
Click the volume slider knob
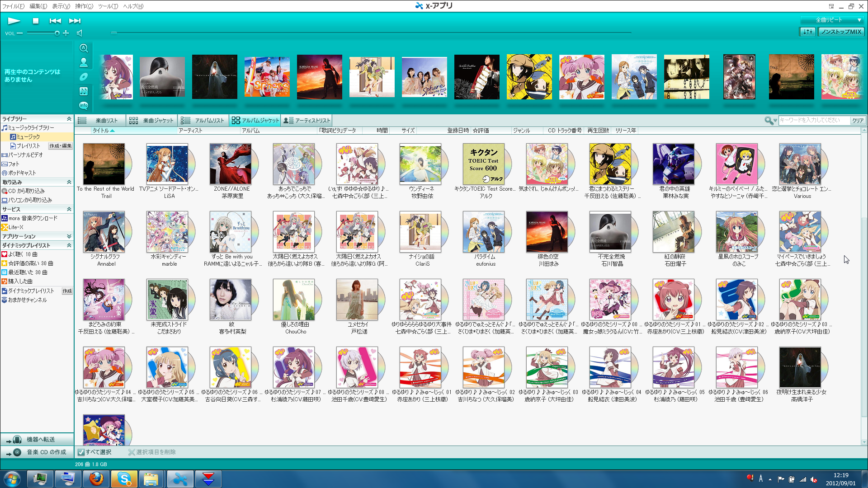(x=57, y=33)
